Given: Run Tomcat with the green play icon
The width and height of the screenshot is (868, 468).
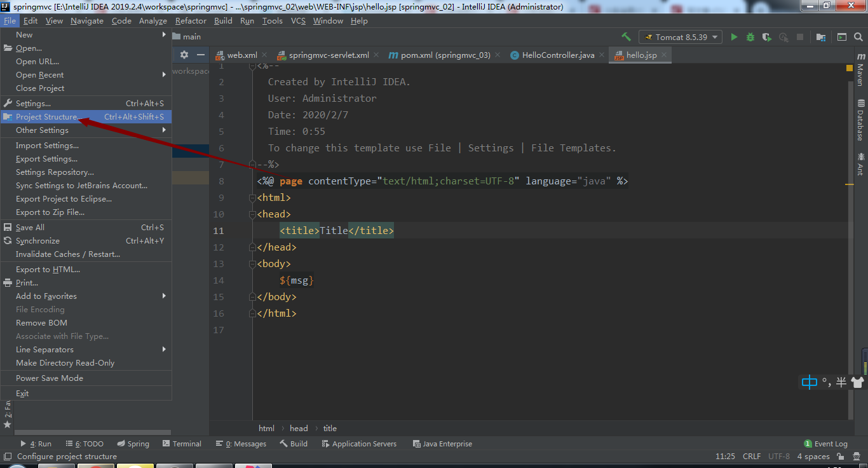Looking at the screenshot, I should pyautogui.click(x=734, y=37).
